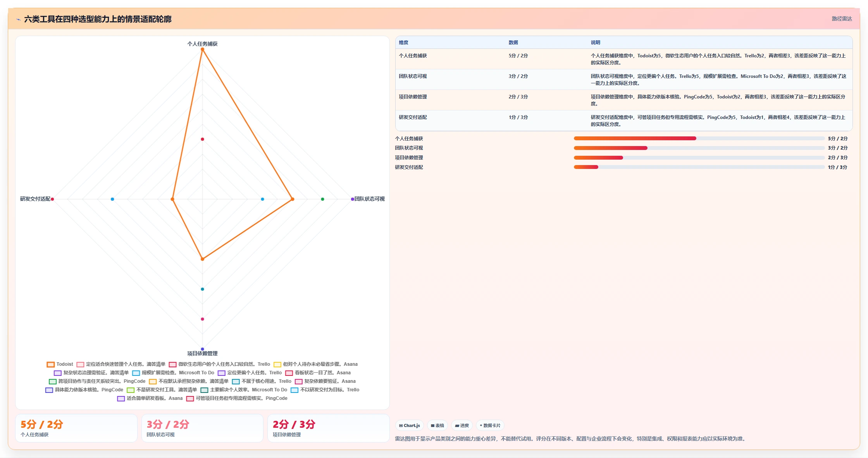This screenshot has width=868, height=458.
Task: Click table cell 项目依赖管理
Action: pos(413,97)
